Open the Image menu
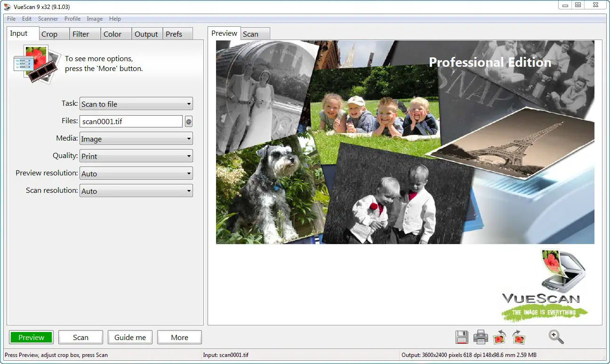Viewport: 610px width, 364px height. pyautogui.click(x=95, y=19)
